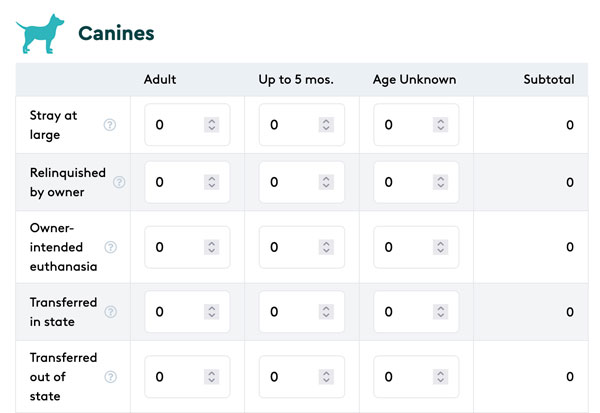The image size is (600, 413).
Task: Open the help tooltip for Relinquished by owner
Action: point(119,182)
